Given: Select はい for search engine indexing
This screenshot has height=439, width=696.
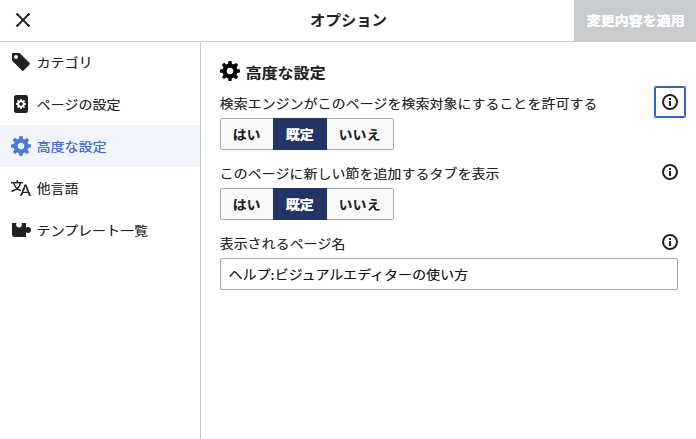Looking at the screenshot, I should pos(247,134).
